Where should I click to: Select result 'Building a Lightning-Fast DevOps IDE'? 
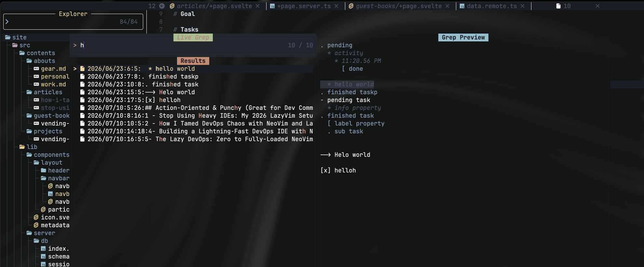pos(193,131)
